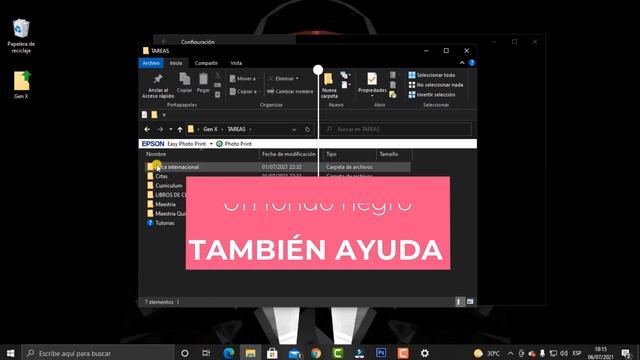Click quick access toolbar properties document icon

click(x=144, y=115)
